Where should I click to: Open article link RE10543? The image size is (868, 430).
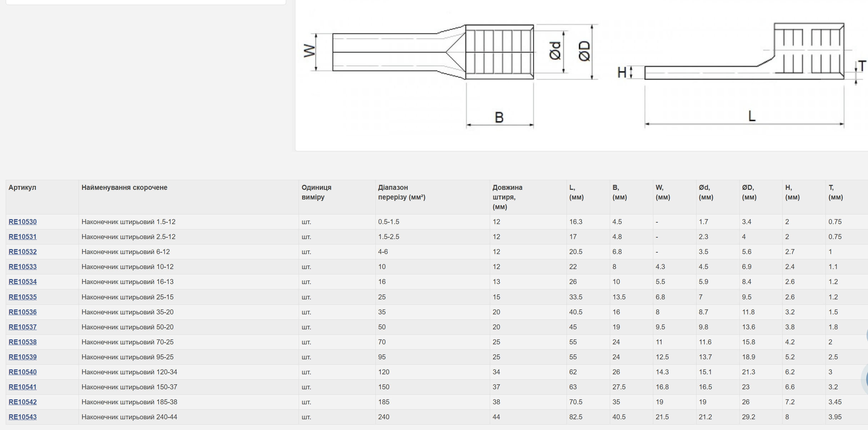point(23,417)
